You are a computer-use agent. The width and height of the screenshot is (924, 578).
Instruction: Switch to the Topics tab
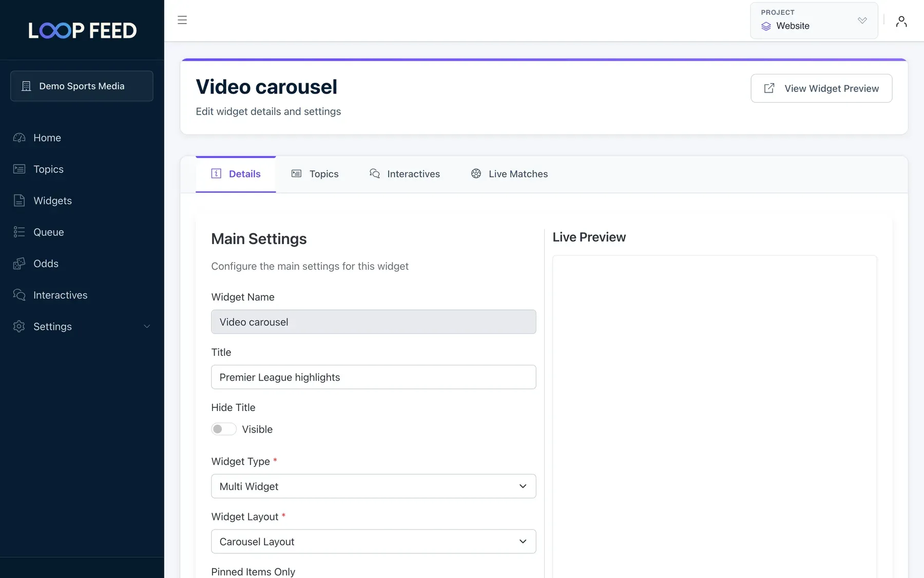coord(315,174)
